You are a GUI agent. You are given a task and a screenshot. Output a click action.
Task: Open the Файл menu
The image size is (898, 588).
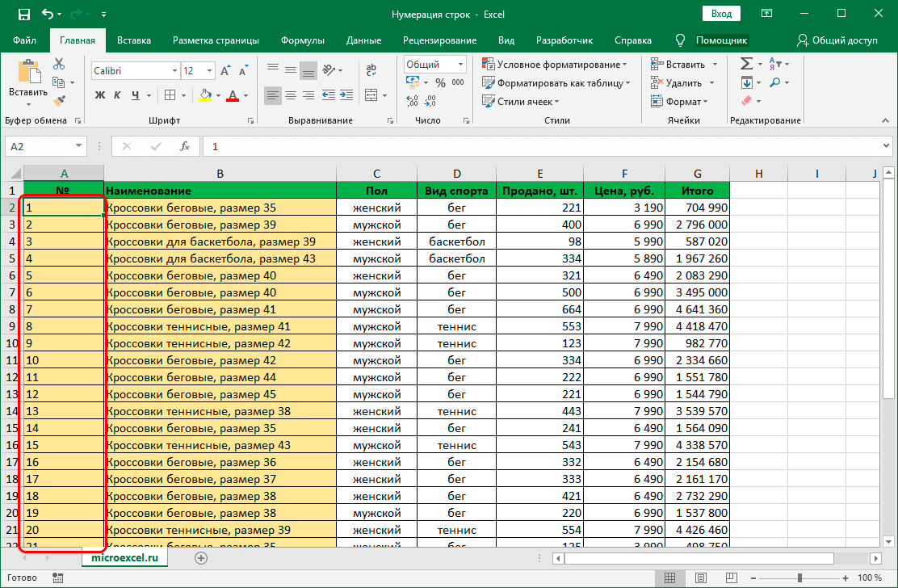pyautogui.click(x=24, y=40)
